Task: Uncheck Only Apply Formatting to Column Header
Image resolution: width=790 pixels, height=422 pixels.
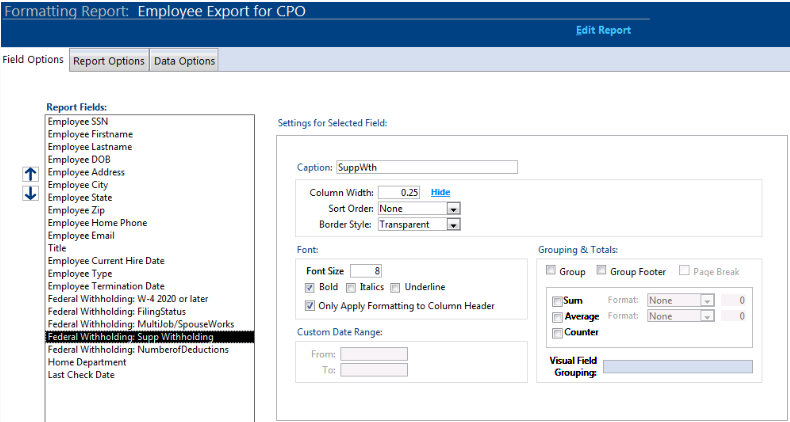Action: (x=310, y=306)
